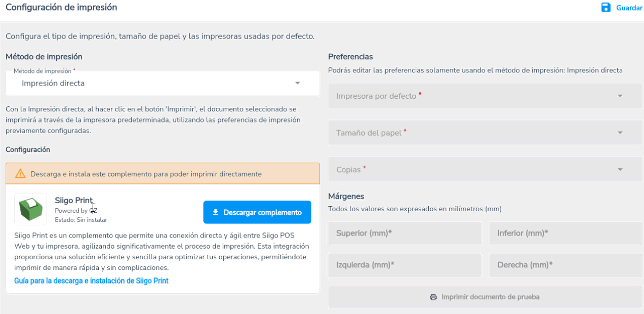Screen dimensions: 644x314
Task: Click the 'Configuración de impresión' page title
Action: coord(61,8)
